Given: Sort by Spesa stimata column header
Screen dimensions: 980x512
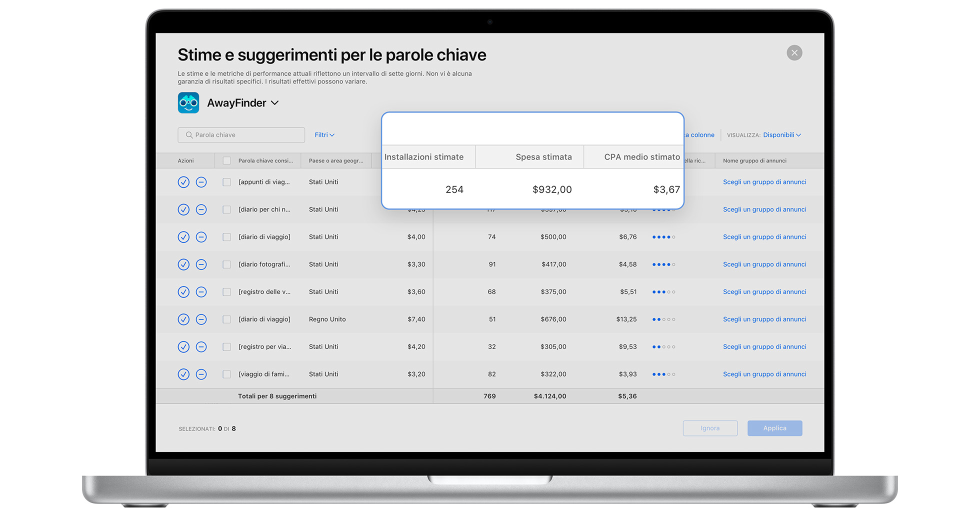Looking at the screenshot, I should [543, 157].
